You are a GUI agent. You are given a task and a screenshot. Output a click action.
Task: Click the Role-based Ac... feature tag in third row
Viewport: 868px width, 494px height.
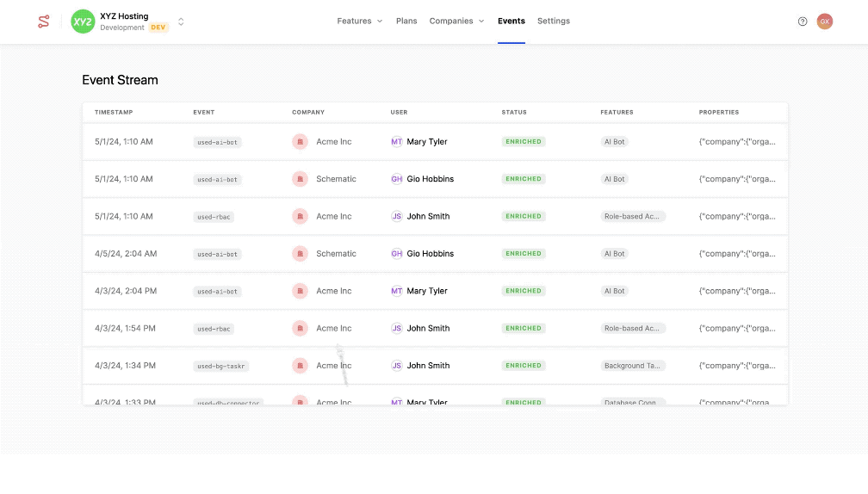click(633, 217)
